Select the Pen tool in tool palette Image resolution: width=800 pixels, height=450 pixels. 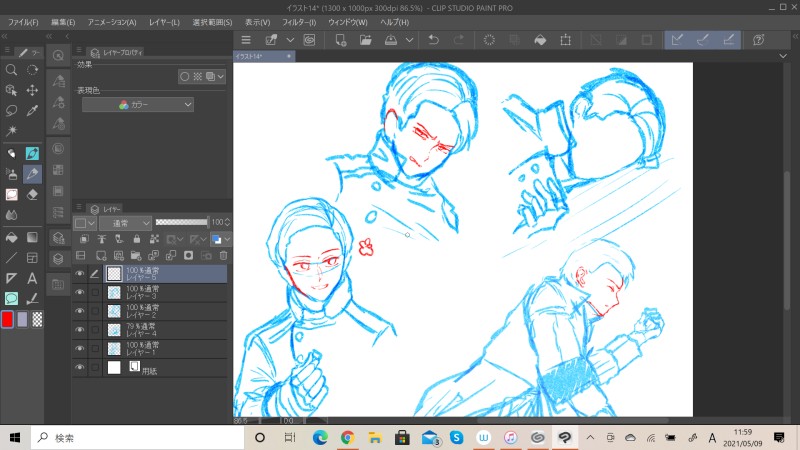point(32,154)
